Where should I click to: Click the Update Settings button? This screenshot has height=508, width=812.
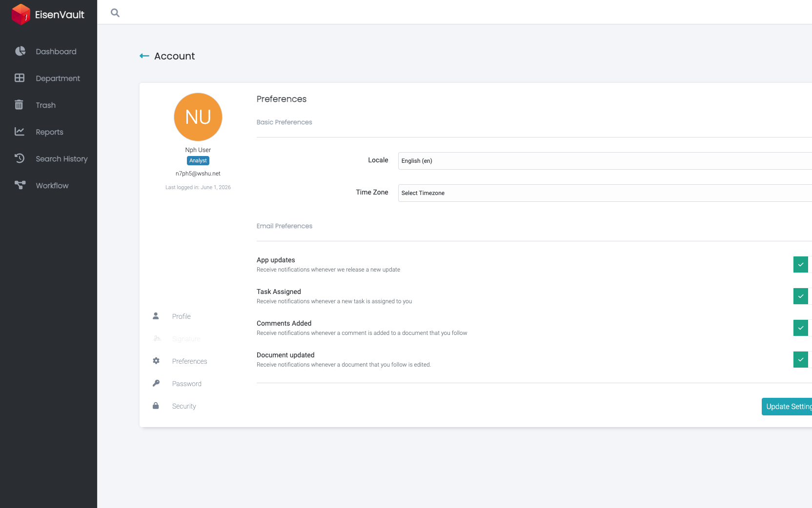[x=787, y=407]
